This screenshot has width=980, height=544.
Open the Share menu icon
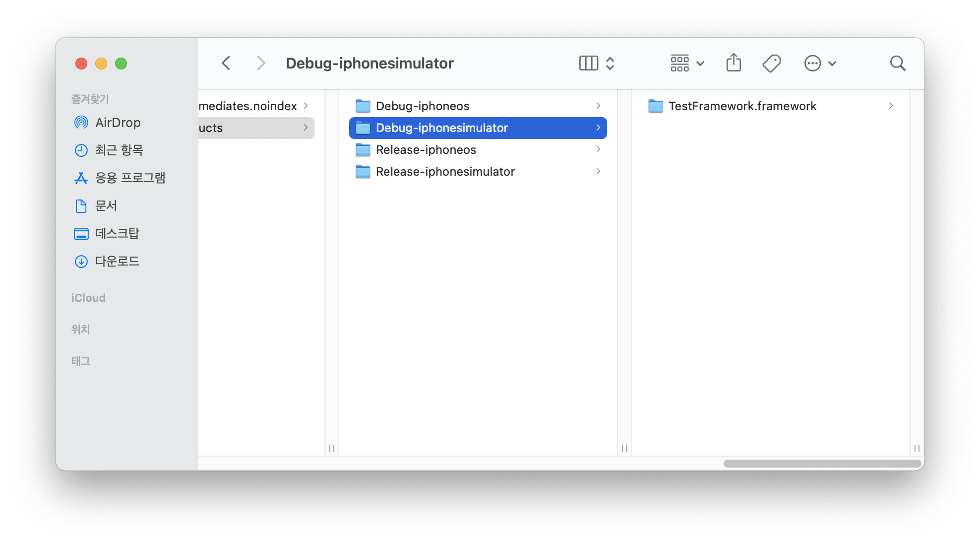click(x=734, y=64)
